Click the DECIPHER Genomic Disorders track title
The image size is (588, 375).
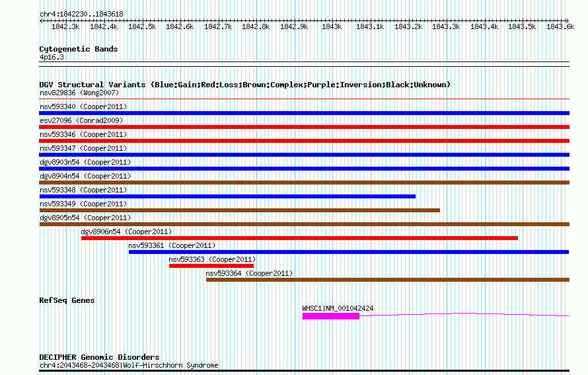[99, 357]
